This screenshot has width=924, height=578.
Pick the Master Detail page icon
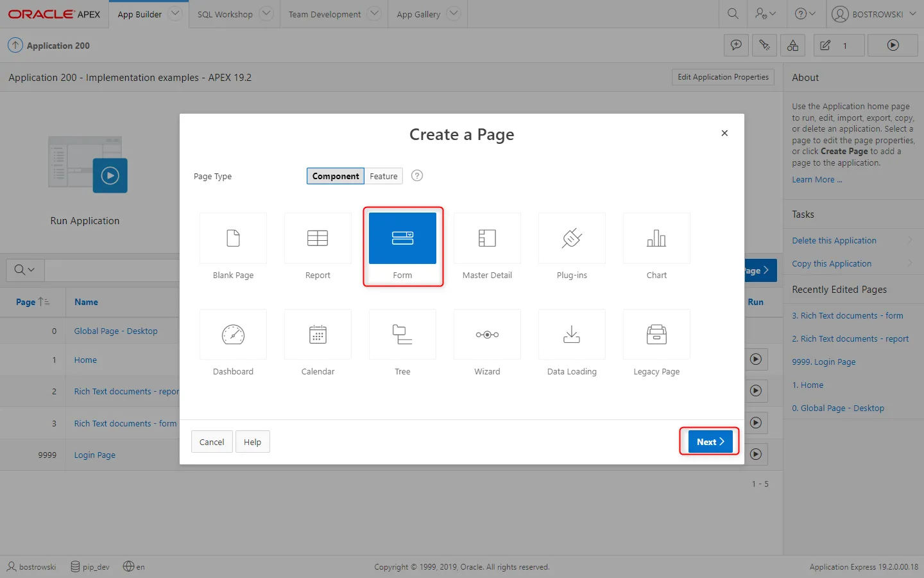tap(487, 239)
